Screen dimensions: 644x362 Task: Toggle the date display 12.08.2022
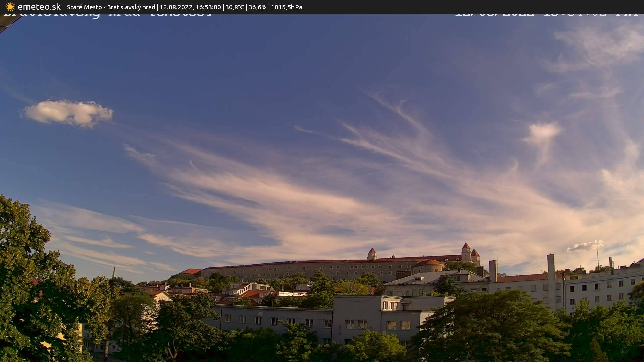[x=176, y=7]
